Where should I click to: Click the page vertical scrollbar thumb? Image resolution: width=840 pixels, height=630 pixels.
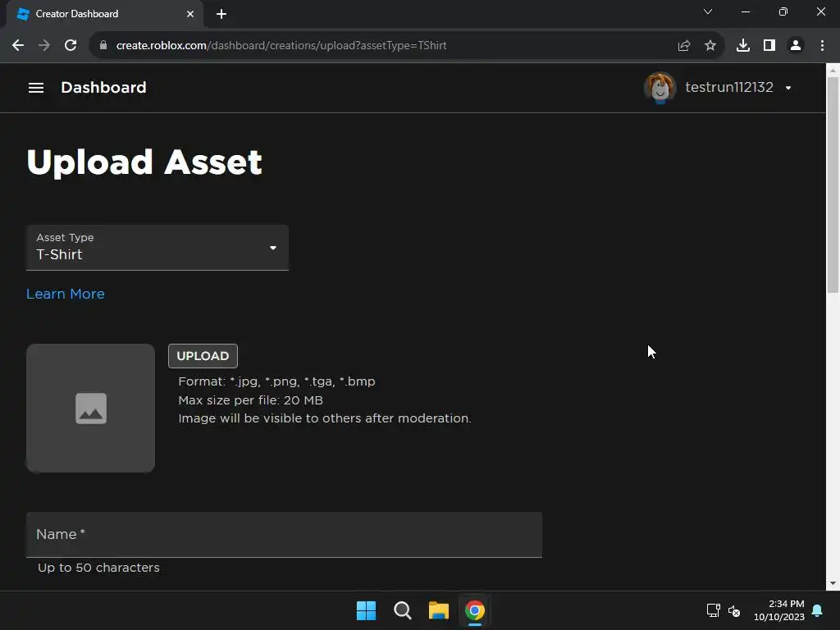coord(833,185)
